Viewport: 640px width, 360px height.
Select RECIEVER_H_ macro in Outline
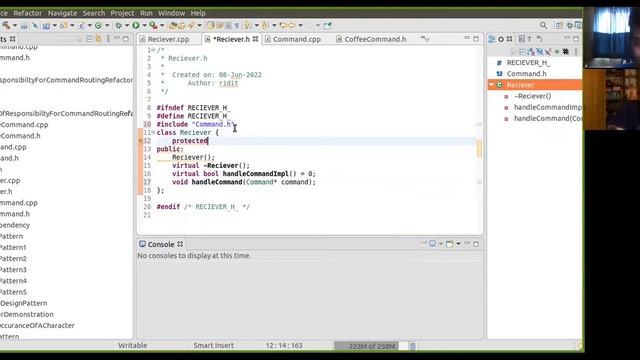point(528,62)
